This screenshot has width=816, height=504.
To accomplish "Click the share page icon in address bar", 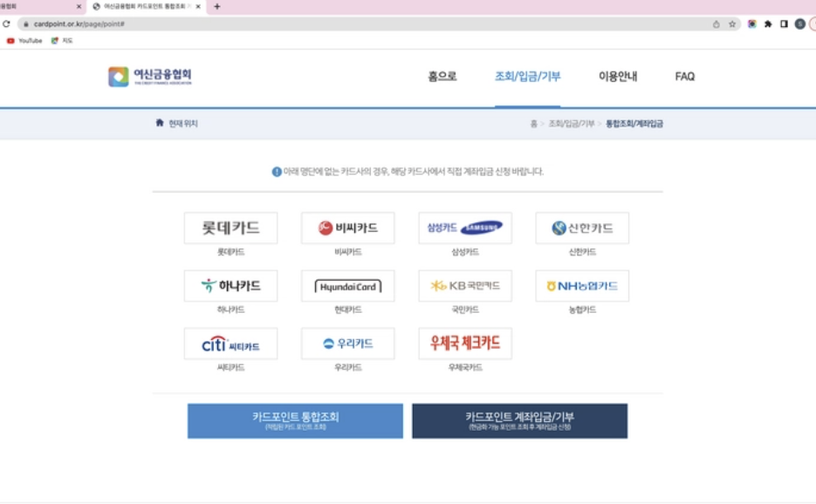I will (717, 24).
